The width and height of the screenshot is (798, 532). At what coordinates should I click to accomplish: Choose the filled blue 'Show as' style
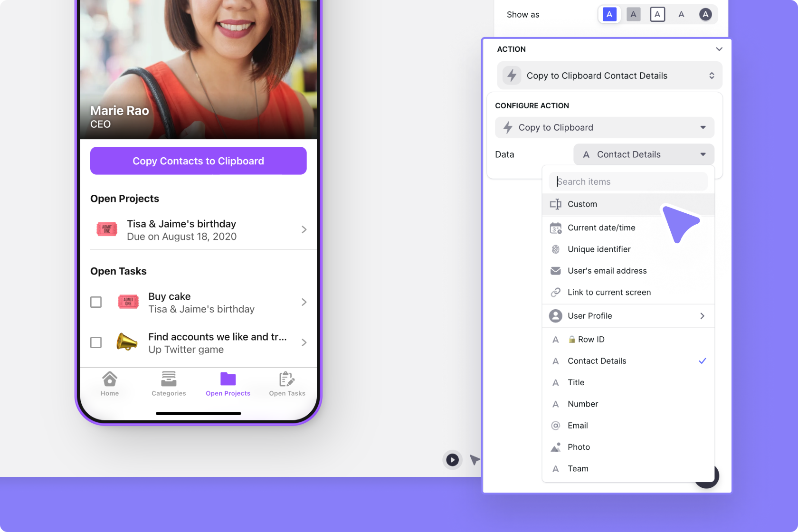click(609, 15)
